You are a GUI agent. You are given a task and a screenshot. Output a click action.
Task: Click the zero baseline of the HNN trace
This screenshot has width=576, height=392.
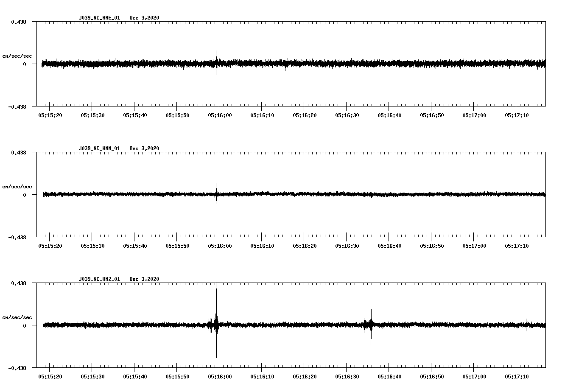click(x=297, y=194)
